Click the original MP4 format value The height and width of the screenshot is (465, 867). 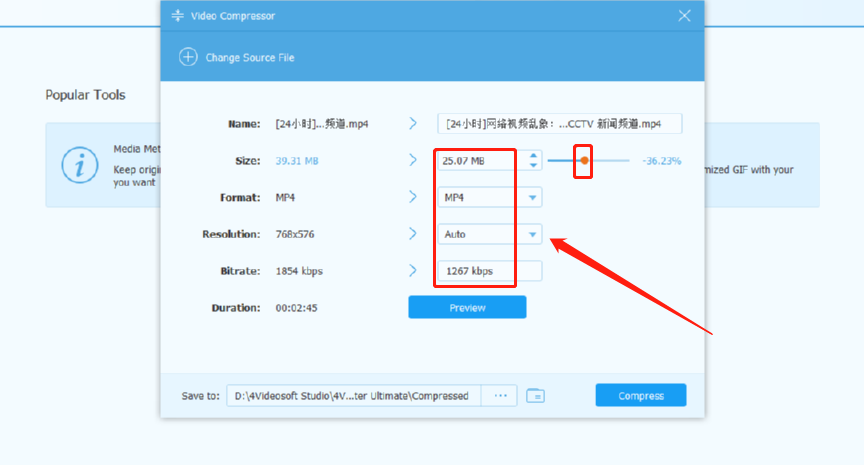click(285, 197)
